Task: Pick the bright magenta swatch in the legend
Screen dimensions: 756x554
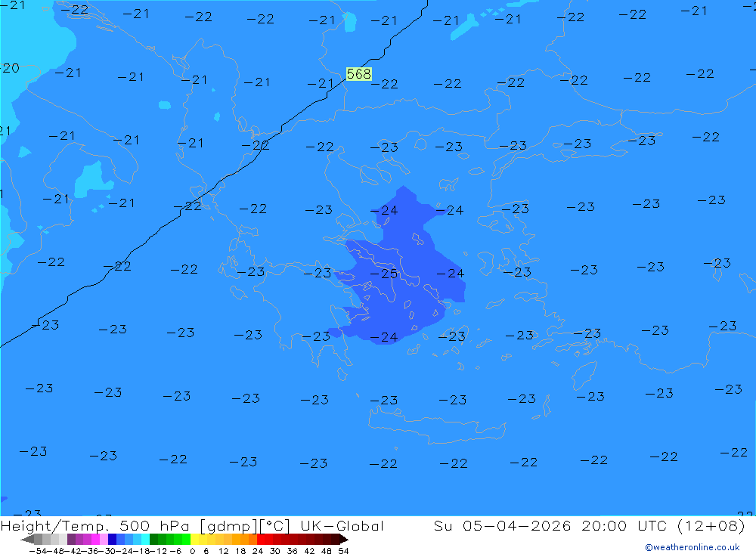Action: click(x=95, y=540)
